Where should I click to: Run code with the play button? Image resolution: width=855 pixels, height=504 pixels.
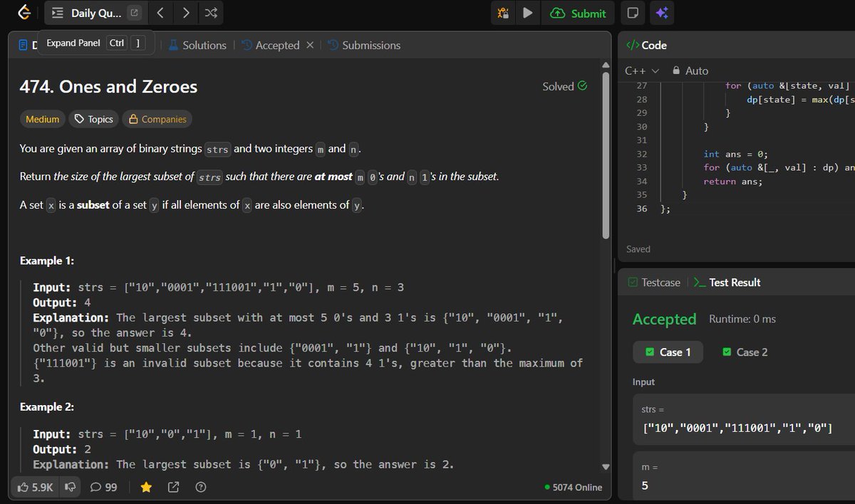(527, 13)
